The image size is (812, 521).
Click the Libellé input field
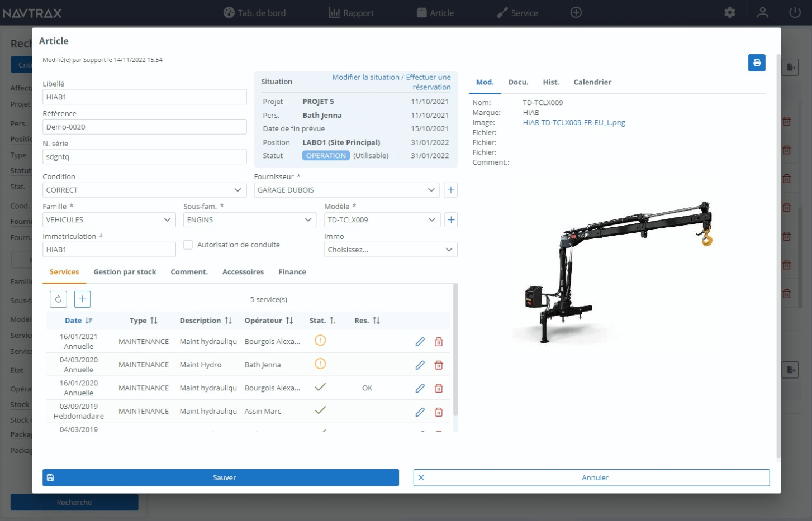[x=144, y=97]
